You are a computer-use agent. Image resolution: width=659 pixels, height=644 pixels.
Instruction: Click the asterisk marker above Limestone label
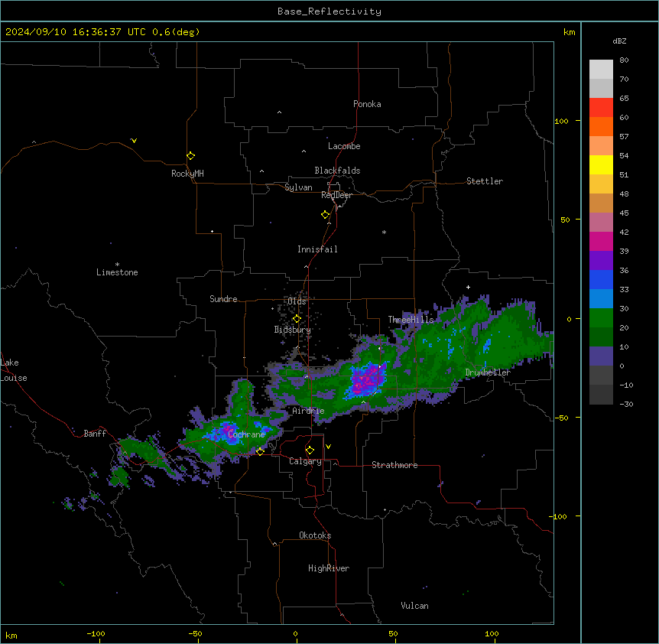click(117, 265)
